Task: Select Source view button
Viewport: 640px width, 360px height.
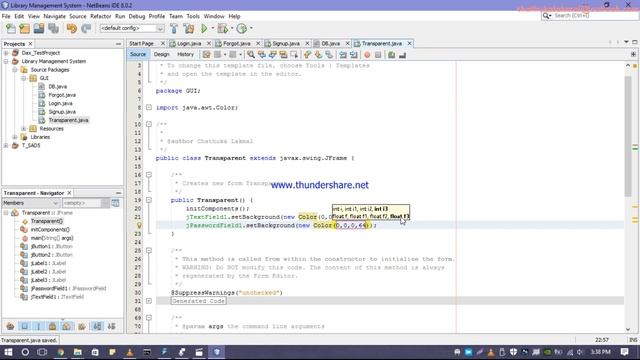Action: (138, 54)
